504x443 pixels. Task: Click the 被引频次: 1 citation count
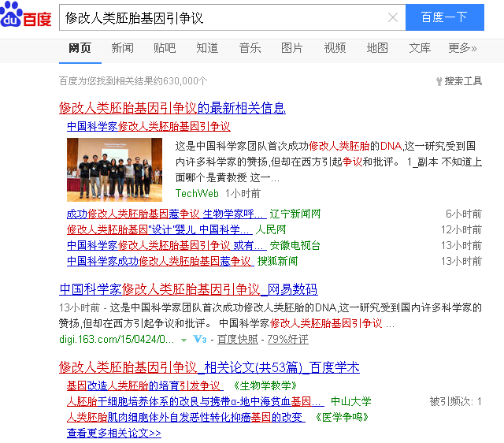(455, 401)
